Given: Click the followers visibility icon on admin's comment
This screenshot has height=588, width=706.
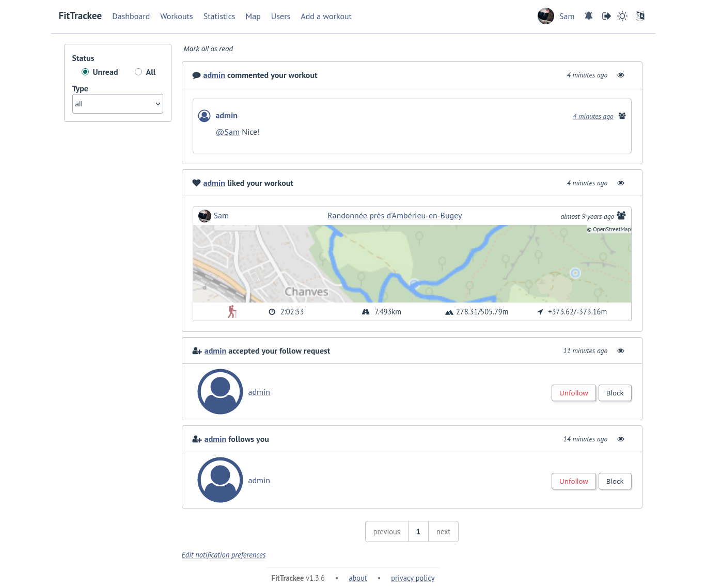Looking at the screenshot, I should pos(622,116).
